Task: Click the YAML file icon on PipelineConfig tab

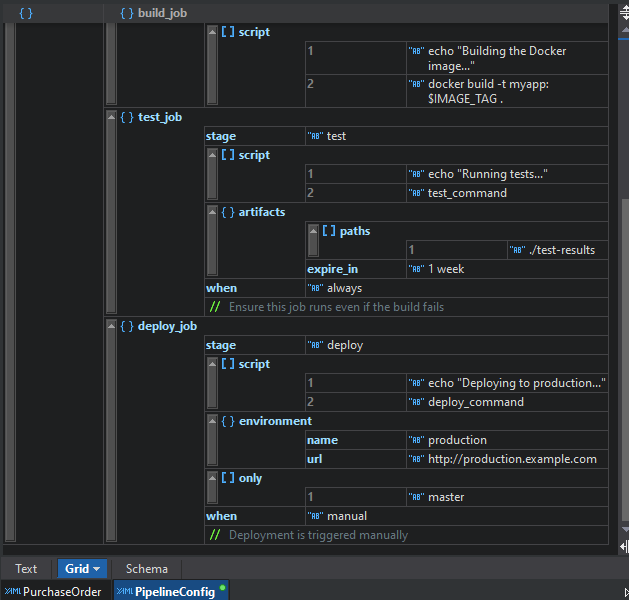Action: click(x=124, y=592)
